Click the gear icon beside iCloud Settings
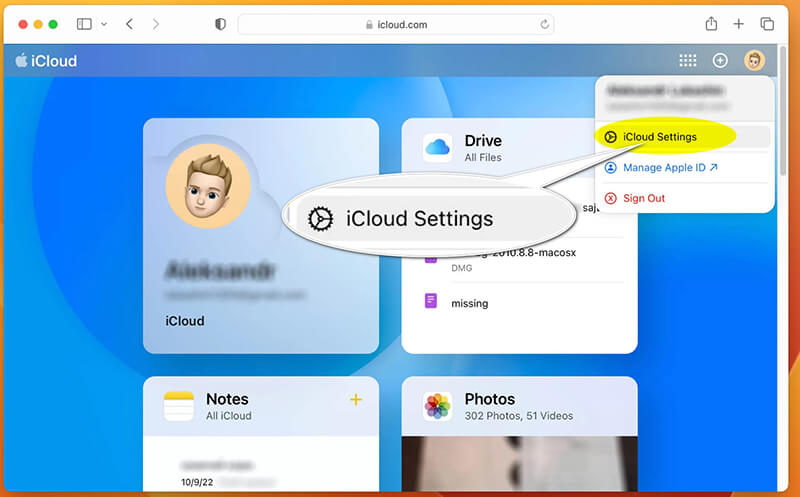Image resolution: width=800 pixels, height=497 pixels. tap(611, 137)
